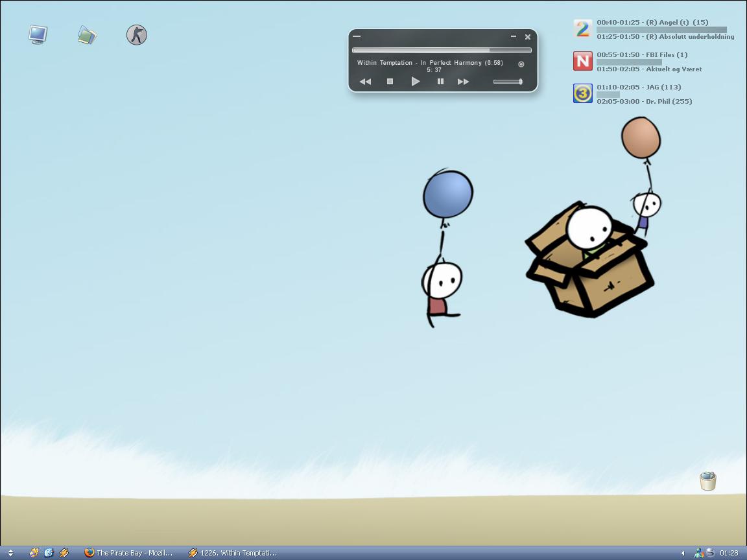Open the My Computer desktop icon
This screenshot has width=747, height=560.
coord(38,35)
